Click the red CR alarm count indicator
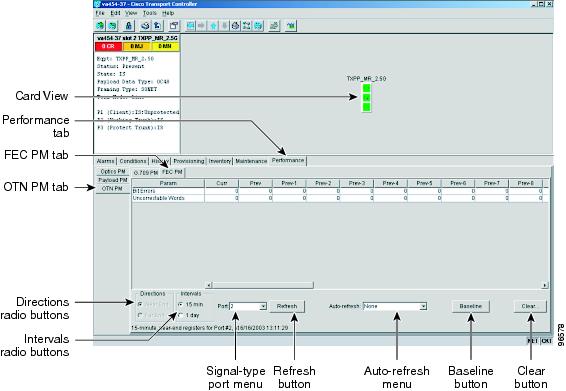Viewport: 566px width, 391px height. pyautogui.click(x=108, y=47)
